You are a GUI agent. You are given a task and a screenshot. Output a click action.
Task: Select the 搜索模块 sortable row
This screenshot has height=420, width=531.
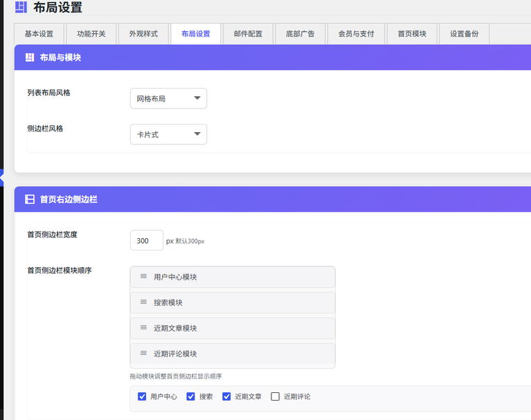[x=233, y=302]
